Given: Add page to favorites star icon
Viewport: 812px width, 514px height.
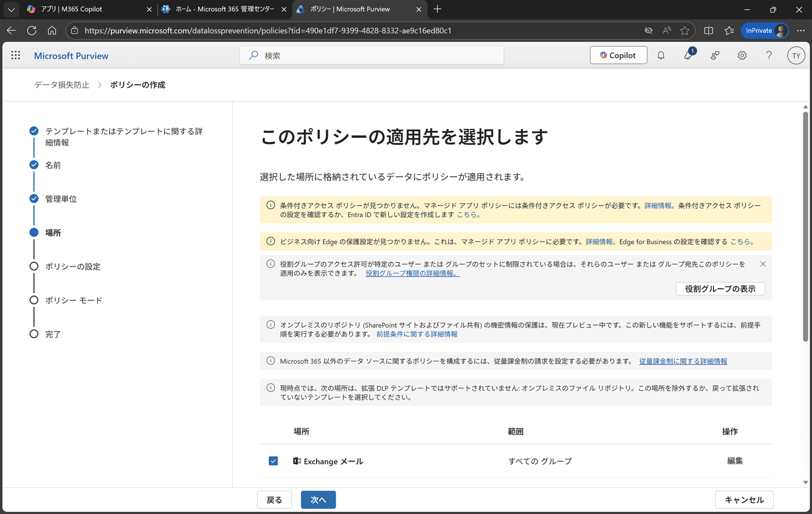Looking at the screenshot, I should coord(685,30).
